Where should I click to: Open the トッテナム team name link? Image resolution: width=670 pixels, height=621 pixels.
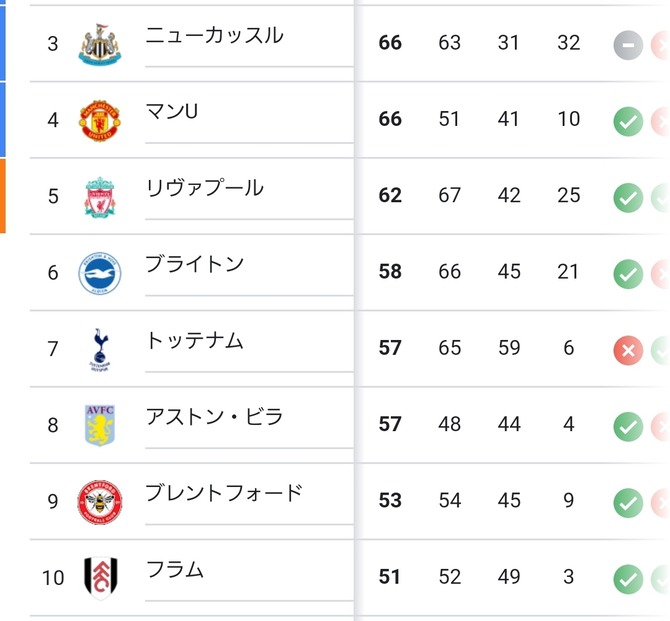194,340
